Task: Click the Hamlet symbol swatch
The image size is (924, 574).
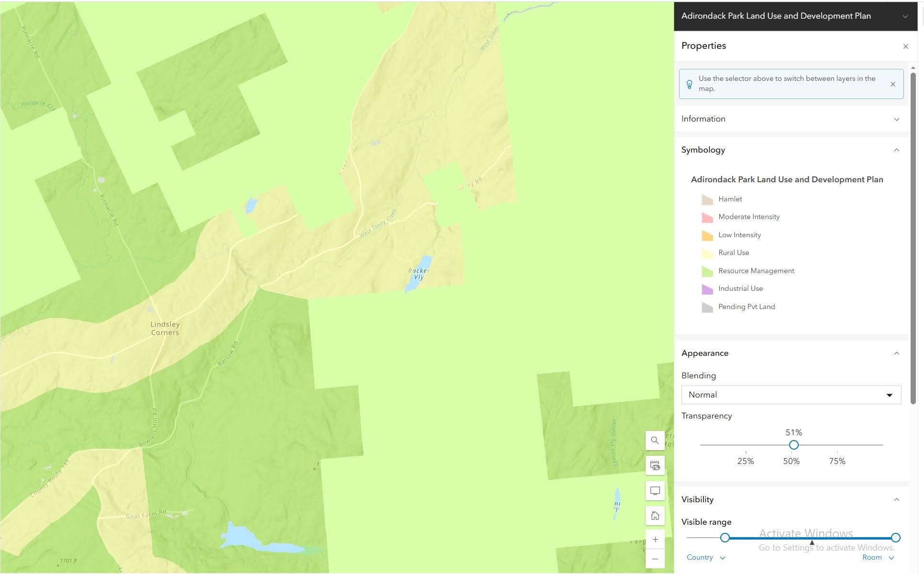Action: click(x=707, y=199)
